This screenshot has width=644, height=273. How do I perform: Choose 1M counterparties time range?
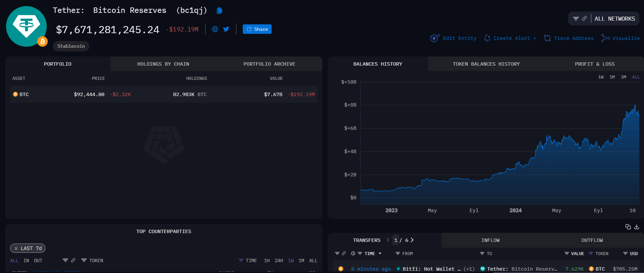pyautogui.click(x=301, y=260)
